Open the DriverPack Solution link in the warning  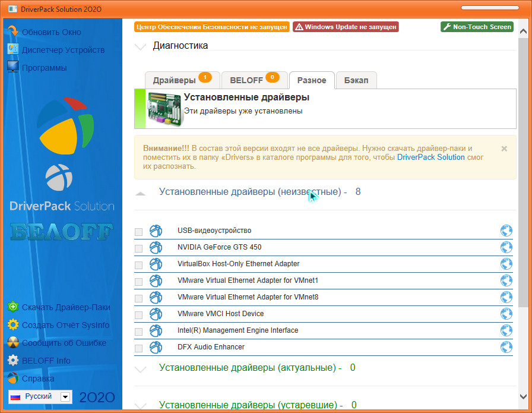point(431,157)
